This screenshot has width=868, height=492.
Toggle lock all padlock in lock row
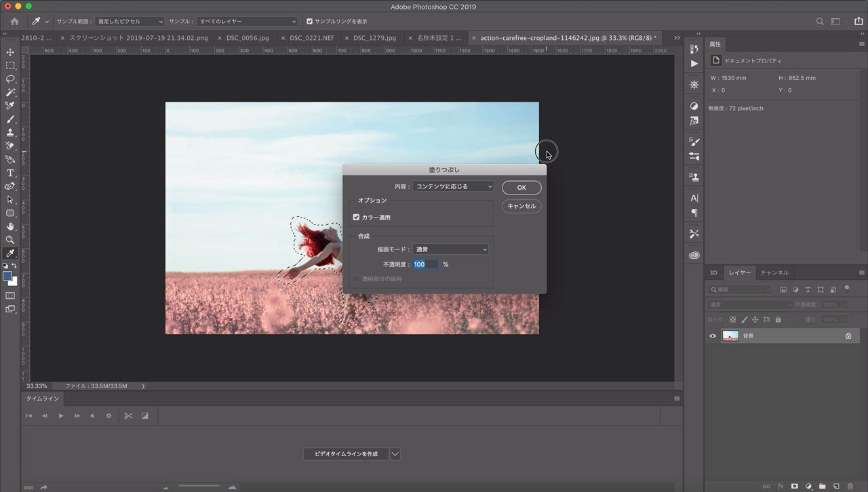(778, 319)
